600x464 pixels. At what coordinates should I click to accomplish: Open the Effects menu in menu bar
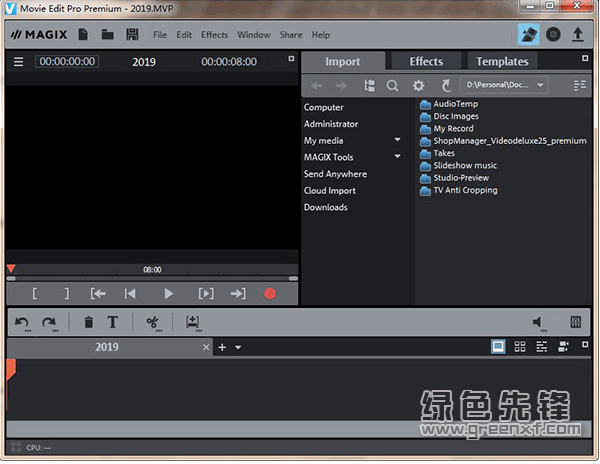[x=215, y=35]
